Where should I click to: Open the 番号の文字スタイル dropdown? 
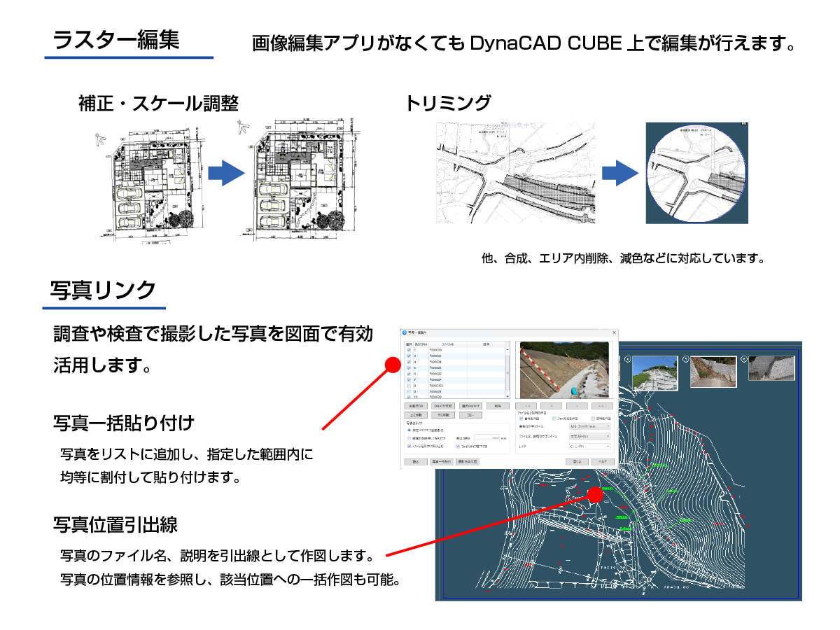coord(590,426)
